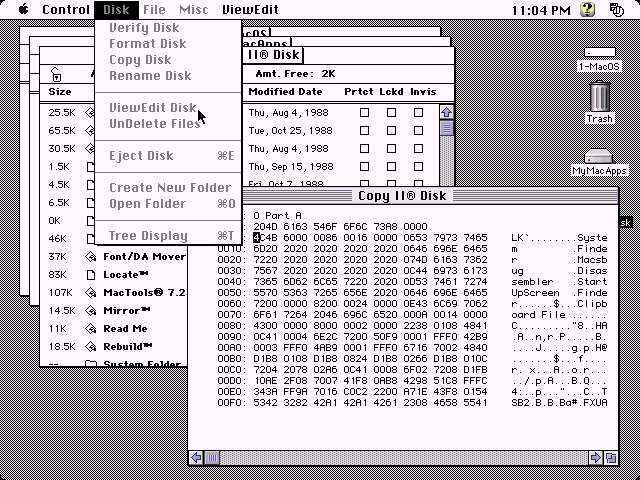
Task: Tick Lckd checkbox in the 25.5K file row
Action: click(x=391, y=113)
